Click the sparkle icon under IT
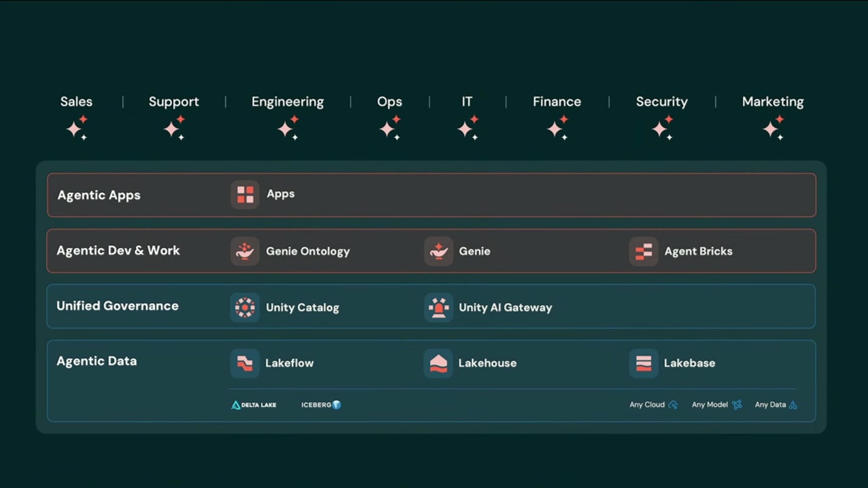868x488 pixels. click(468, 127)
